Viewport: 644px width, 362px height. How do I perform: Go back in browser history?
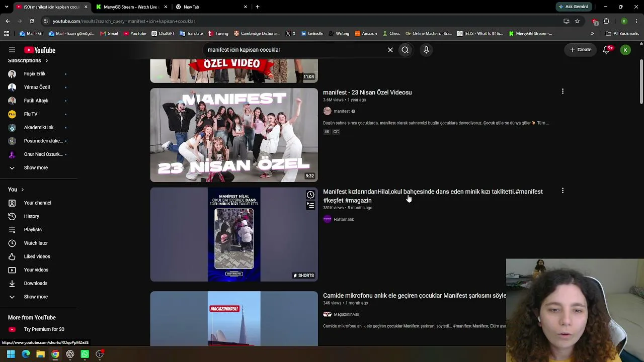[x=8, y=21]
